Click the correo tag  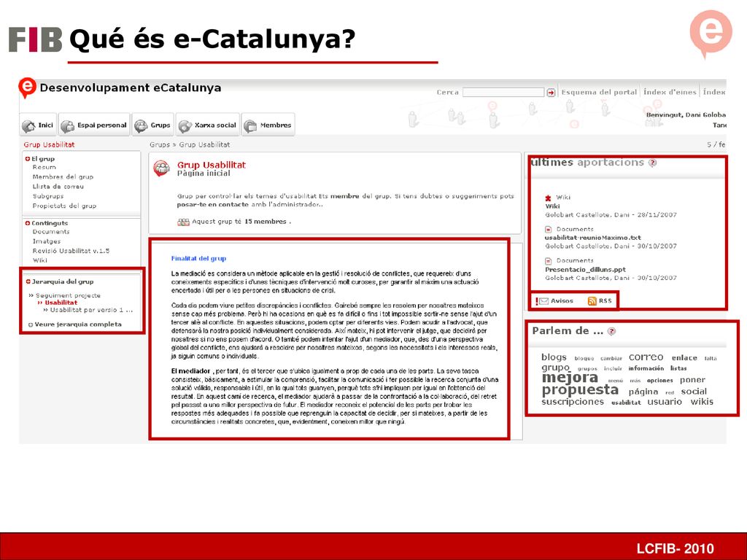click(x=646, y=357)
